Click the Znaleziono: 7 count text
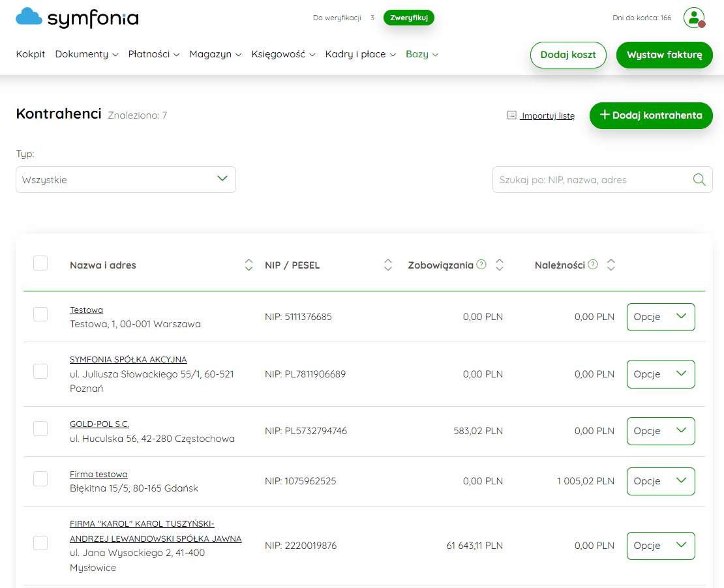The image size is (724, 588). pos(137,115)
